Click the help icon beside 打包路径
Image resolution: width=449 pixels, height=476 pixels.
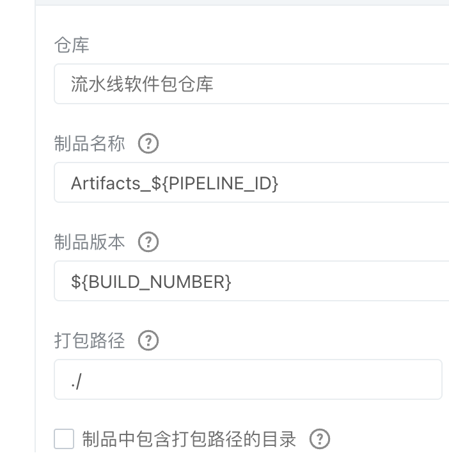[x=148, y=340]
